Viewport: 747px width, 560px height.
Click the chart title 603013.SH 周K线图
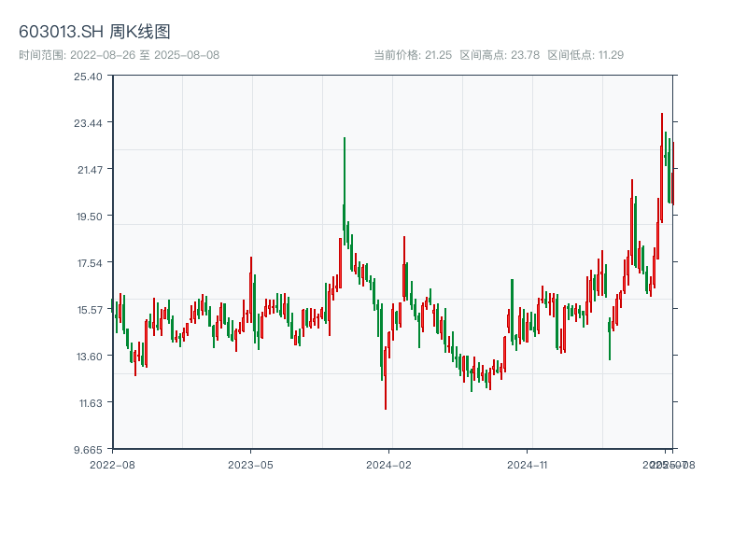[94, 32]
